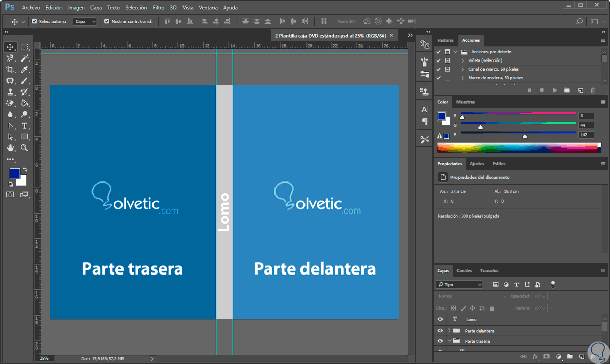Open the Filtro menu

tap(158, 8)
